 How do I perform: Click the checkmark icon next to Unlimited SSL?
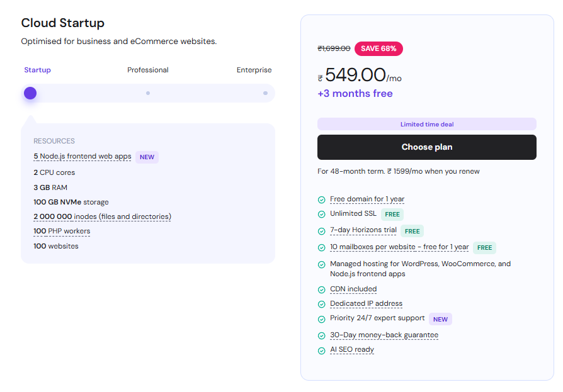point(321,214)
